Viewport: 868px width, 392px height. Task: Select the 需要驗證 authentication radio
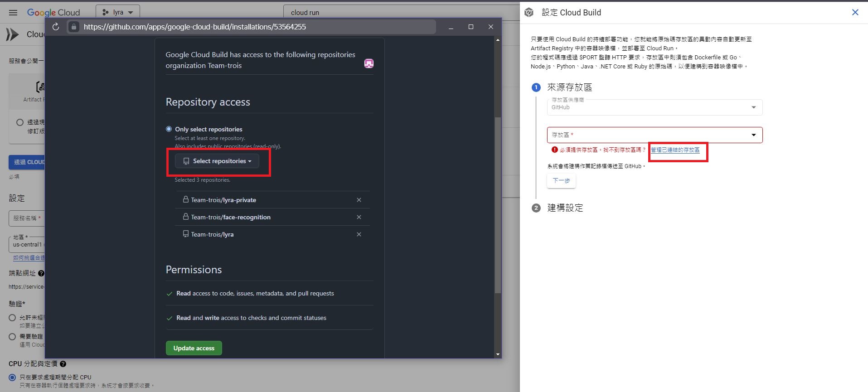click(13, 337)
